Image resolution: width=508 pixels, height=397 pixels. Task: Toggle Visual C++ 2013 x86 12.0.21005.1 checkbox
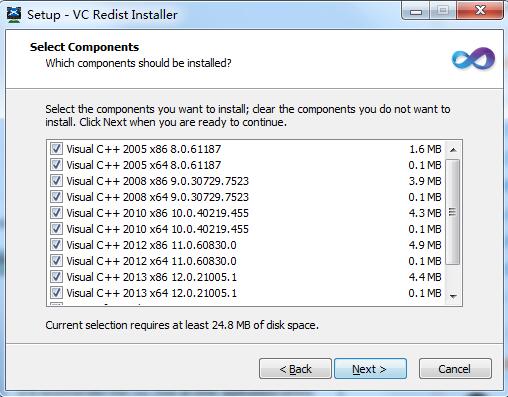coord(56,276)
